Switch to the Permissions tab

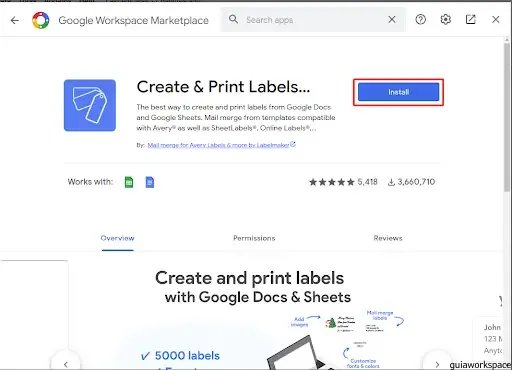click(x=254, y=238)
